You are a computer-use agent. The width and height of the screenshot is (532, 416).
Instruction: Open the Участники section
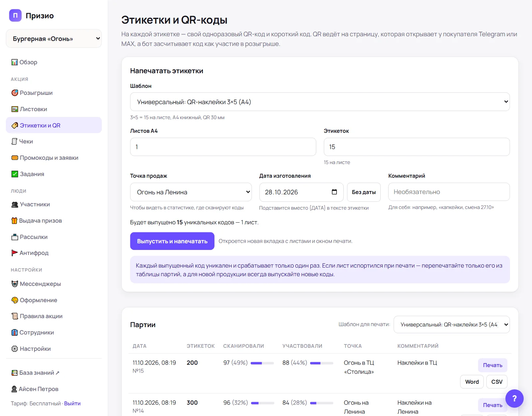point(54,204)
